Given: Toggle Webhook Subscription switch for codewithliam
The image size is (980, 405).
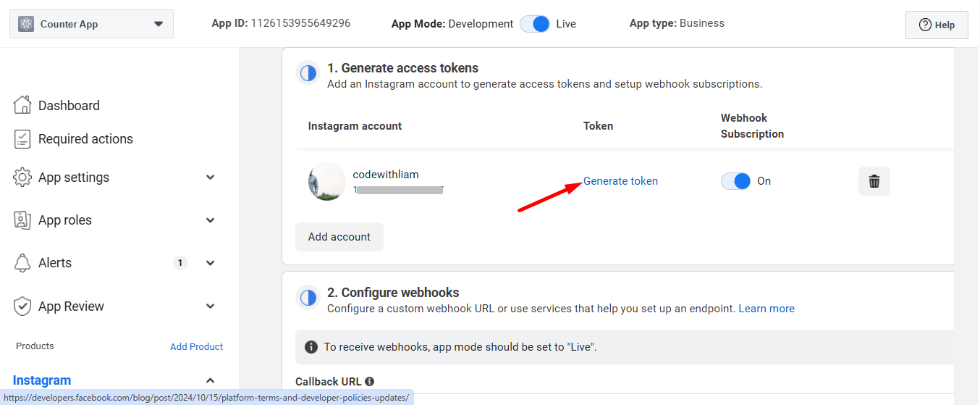Looking at the screenshot, I should coord(736,181).
